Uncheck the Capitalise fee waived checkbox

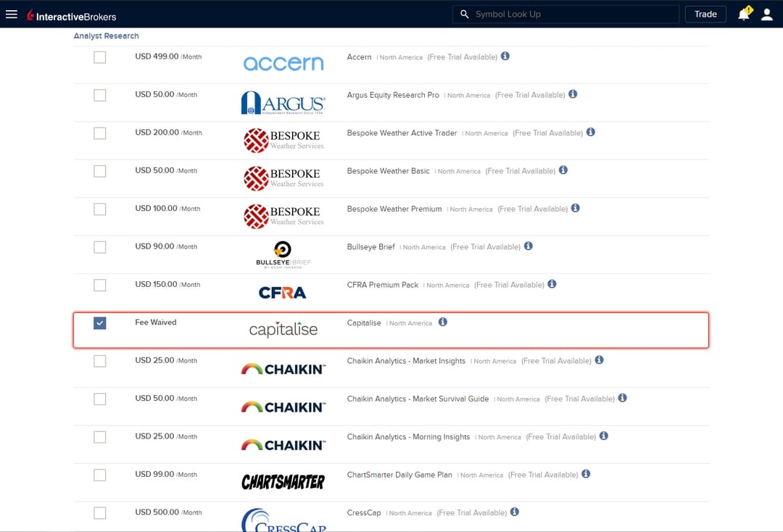(100, 323)
